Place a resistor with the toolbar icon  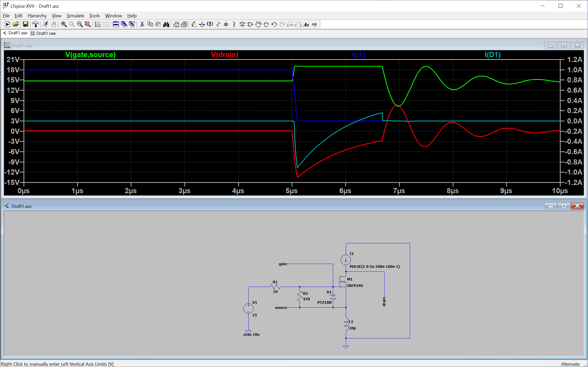click(x=218, y=24)
